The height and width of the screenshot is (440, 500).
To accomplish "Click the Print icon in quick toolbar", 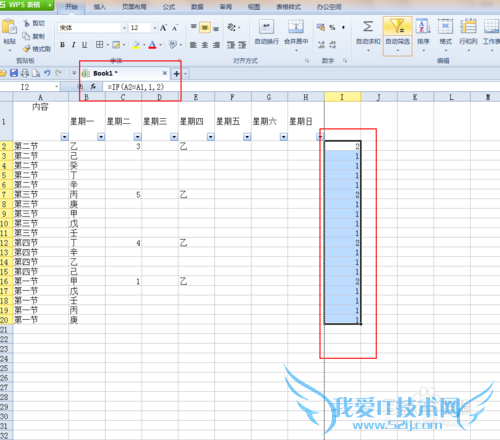I will pyautogui.click(x=25, y=73).
